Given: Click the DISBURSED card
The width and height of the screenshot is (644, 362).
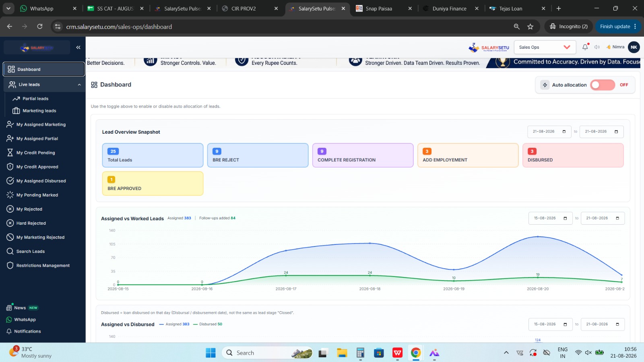Looking at the screenshot, I should point(573,155).
